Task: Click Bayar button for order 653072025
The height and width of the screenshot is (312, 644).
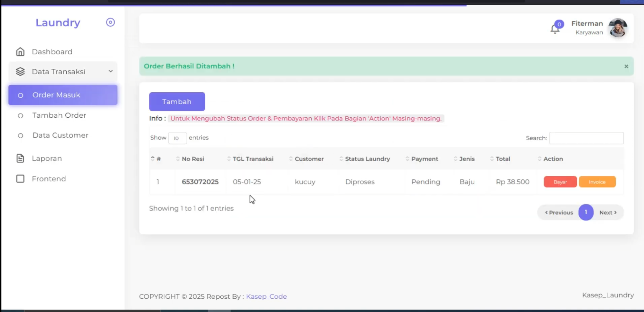Action: (560, 182)
